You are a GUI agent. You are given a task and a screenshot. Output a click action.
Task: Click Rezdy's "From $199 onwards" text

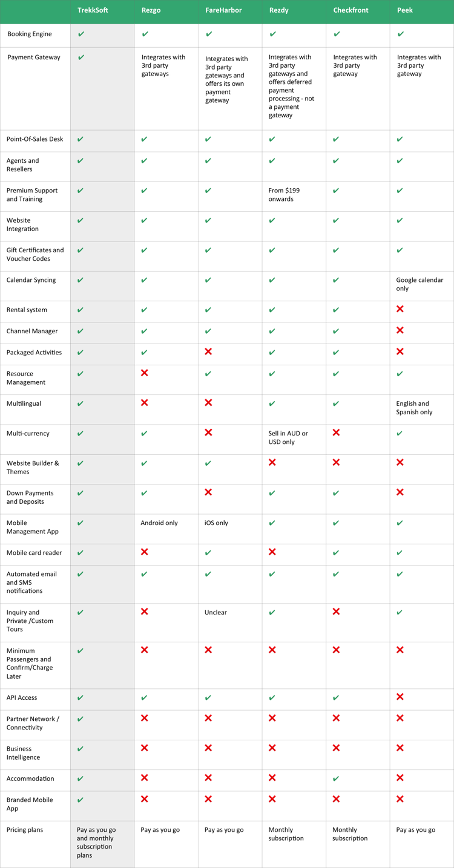285,195
